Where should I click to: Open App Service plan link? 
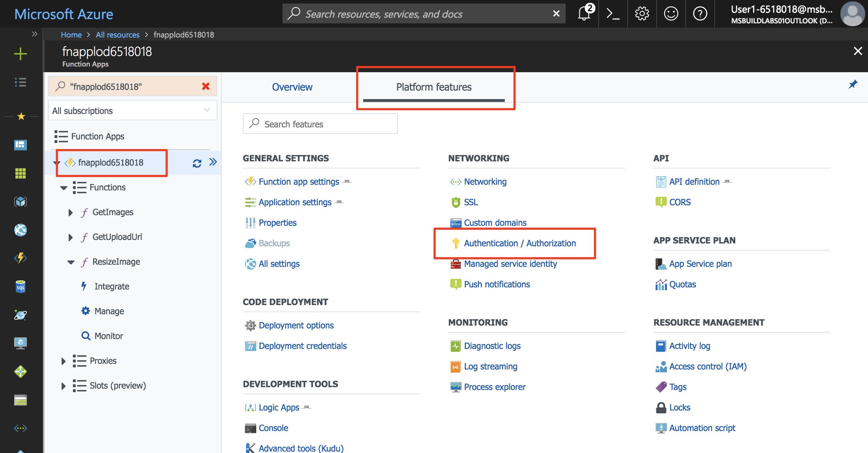pos(700,264)
